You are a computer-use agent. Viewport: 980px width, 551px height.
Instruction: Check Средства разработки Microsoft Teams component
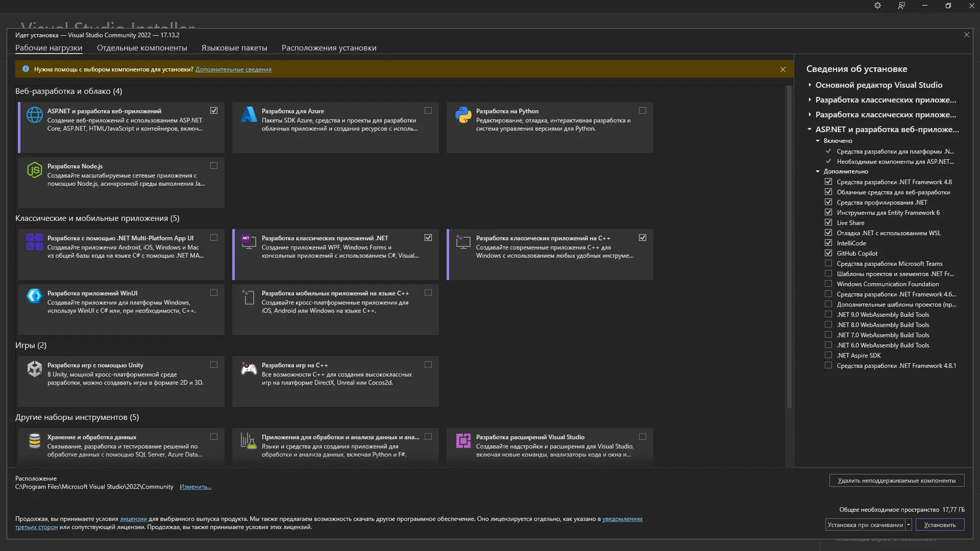[x=828, y=263]
